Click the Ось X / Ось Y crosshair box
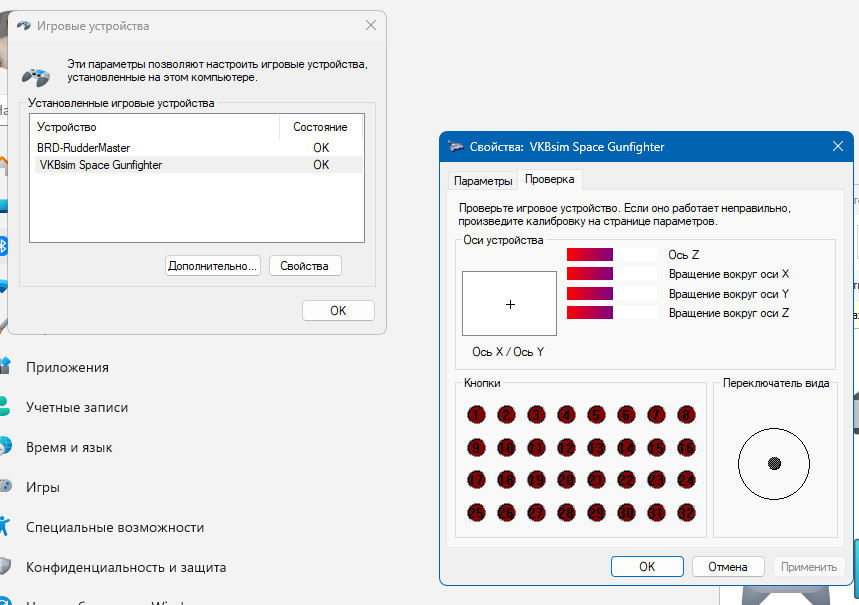859x605 pixels. tap(509, 303)
